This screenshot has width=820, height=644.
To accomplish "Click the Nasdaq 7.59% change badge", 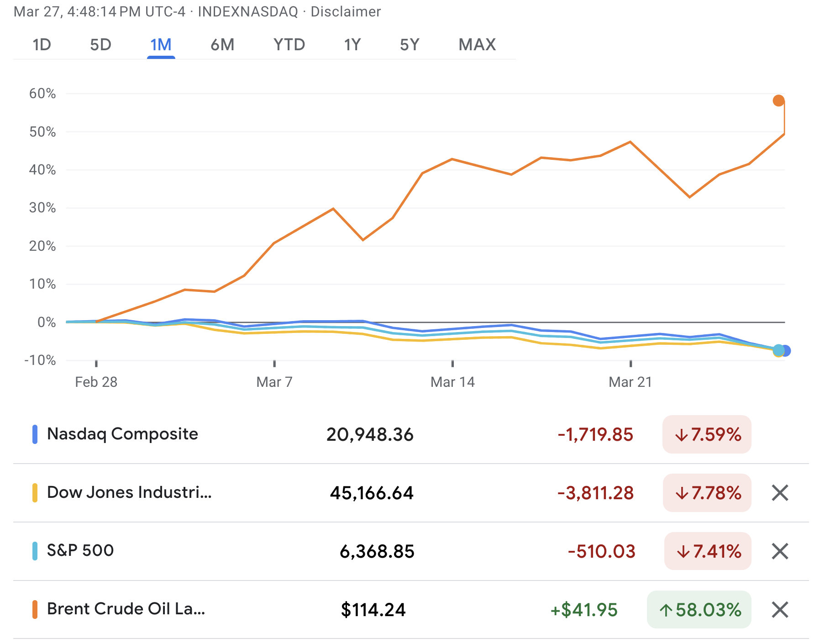I will point(707,434).
